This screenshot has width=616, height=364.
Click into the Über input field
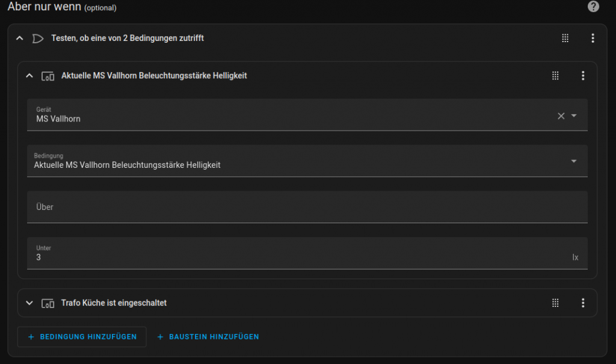[x=307, y=207]
